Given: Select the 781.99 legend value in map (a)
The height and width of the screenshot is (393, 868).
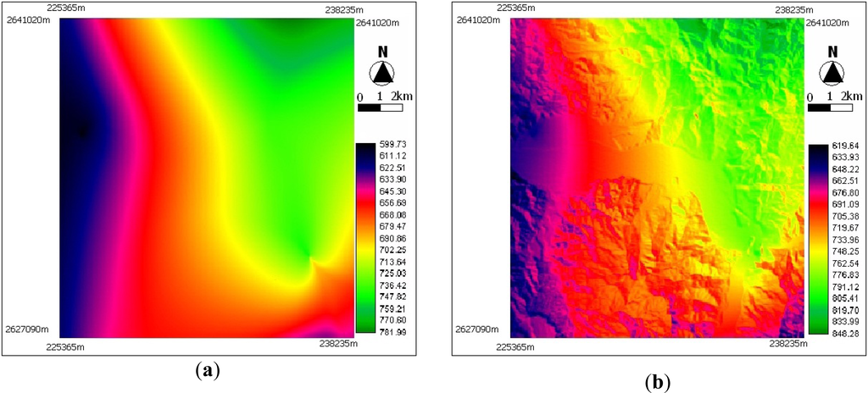Looking at the screenshot, I should pos(391,331).
